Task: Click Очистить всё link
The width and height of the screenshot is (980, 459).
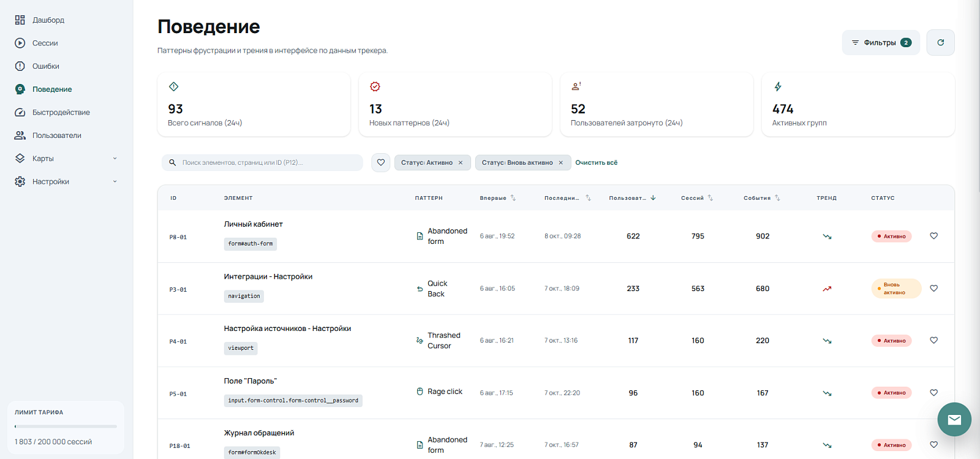Action: [596, 163]
